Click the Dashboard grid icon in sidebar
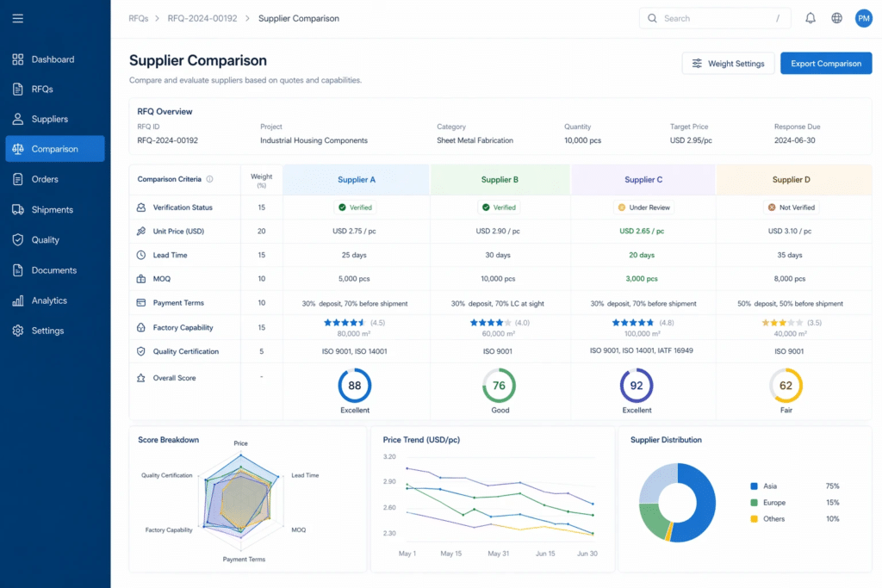 (18, 59)
